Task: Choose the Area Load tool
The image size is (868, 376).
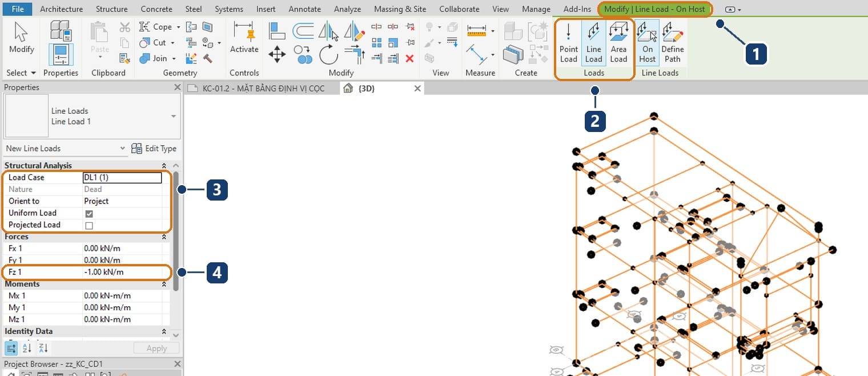Action: (x=618, y=42)
